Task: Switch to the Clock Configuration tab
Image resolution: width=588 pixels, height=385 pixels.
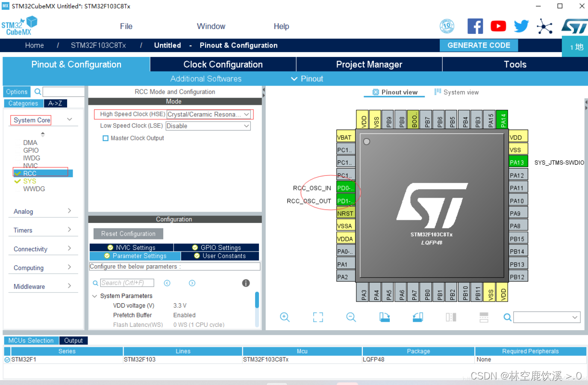Action: (223, 64)
